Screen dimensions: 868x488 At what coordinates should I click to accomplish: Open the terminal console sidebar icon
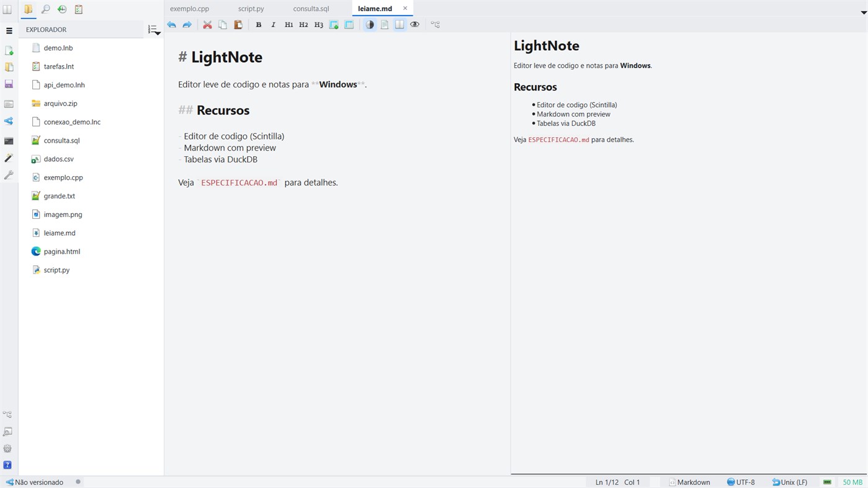tap(9, 141)
